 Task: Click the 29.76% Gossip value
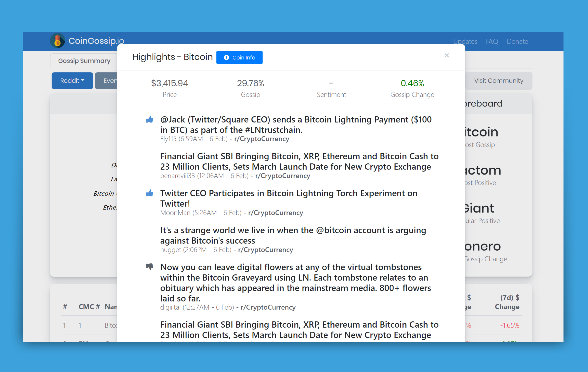point(250,83)
